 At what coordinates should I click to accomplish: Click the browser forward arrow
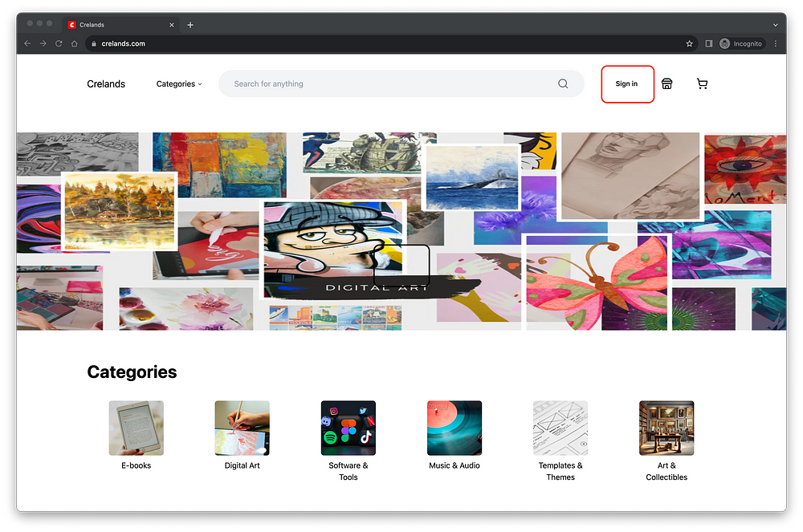coord(43,43)
